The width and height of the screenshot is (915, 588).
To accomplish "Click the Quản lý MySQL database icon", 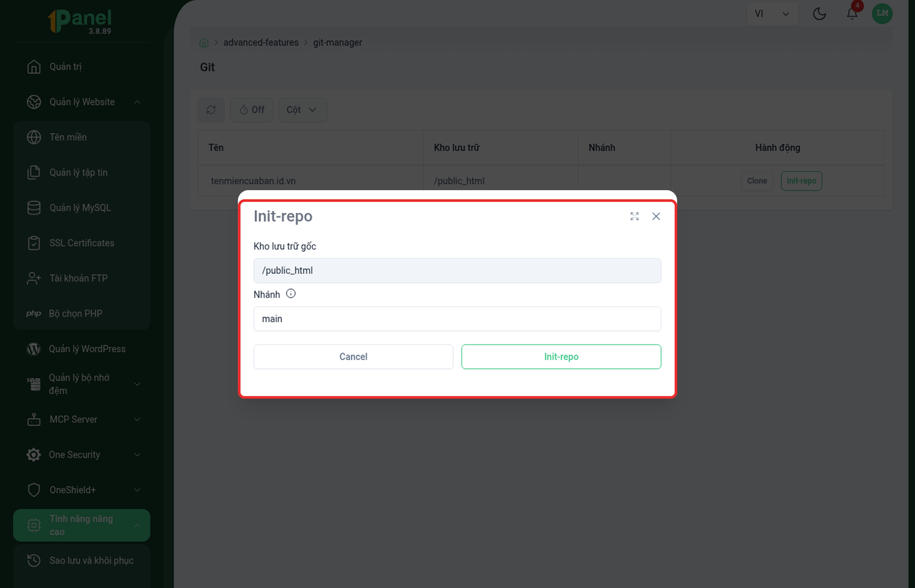I will pos(34,208).
